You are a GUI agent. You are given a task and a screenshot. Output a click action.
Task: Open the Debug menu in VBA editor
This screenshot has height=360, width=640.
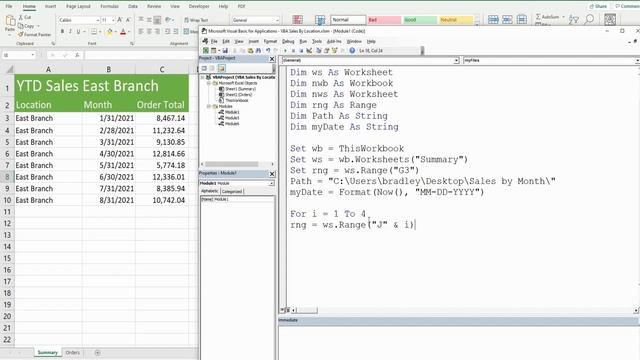coord(288,41)
